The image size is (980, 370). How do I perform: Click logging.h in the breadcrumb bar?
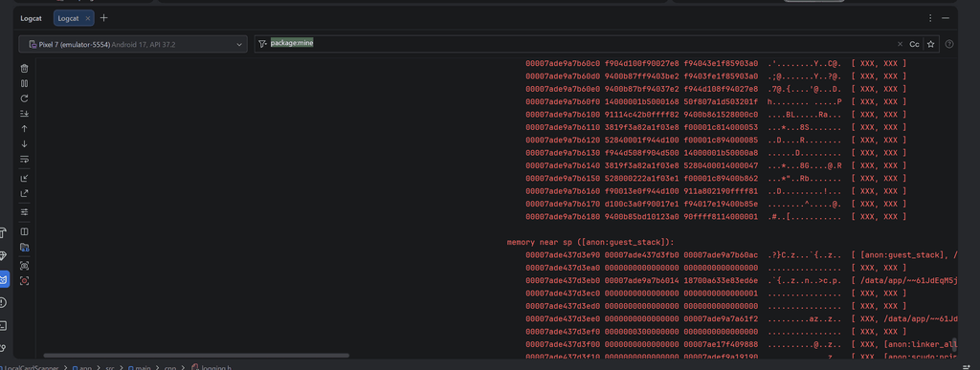tap(215, 367)
